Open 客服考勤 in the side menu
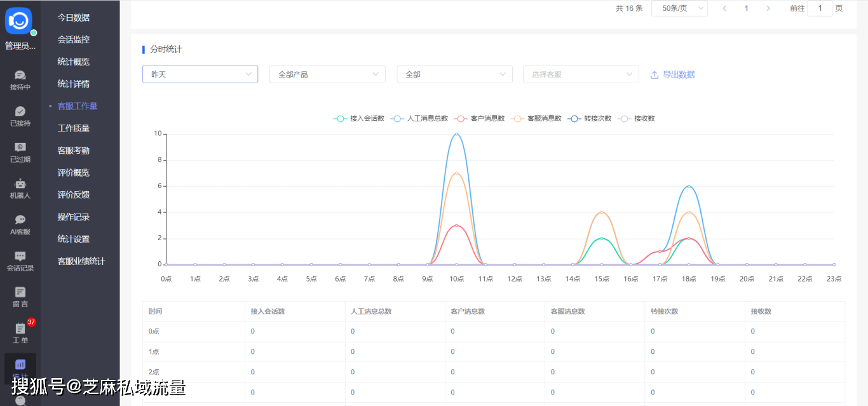Viewport: 868px width, 406px height. tap(74, 151)
